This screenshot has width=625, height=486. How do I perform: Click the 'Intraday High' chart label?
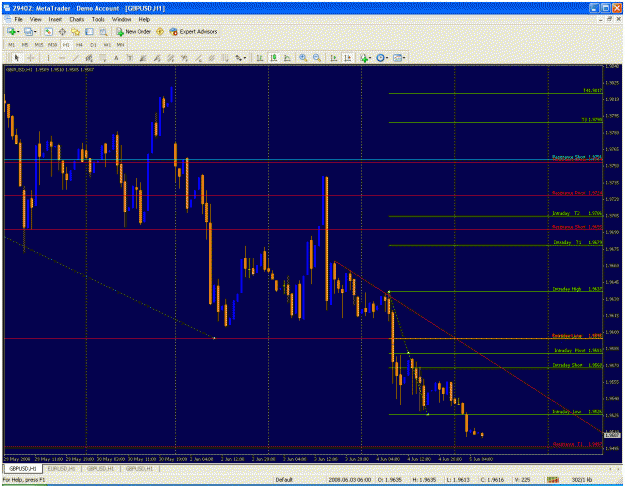point(566,289)
